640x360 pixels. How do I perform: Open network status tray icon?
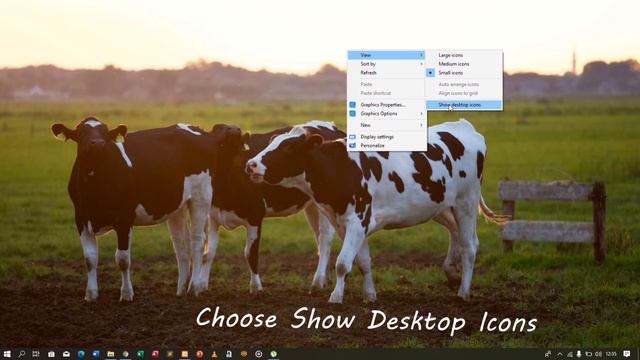coord(570,354)
